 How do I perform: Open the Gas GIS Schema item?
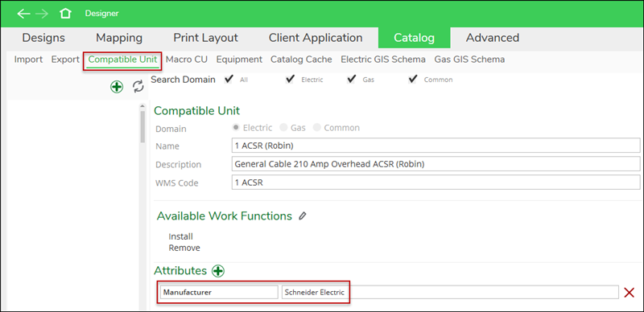(x=469, y=60)
